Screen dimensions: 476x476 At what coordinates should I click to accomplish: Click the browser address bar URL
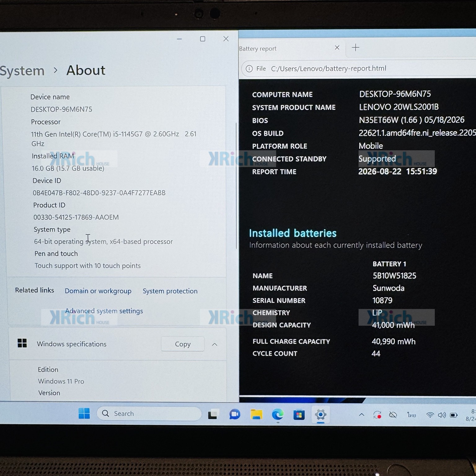(328, 68)
